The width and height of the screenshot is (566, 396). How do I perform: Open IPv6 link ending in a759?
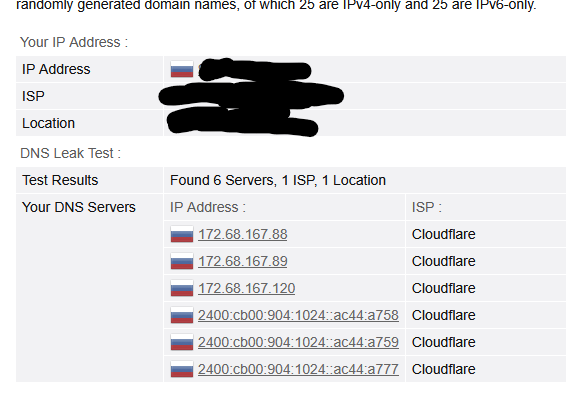(298, 342)
